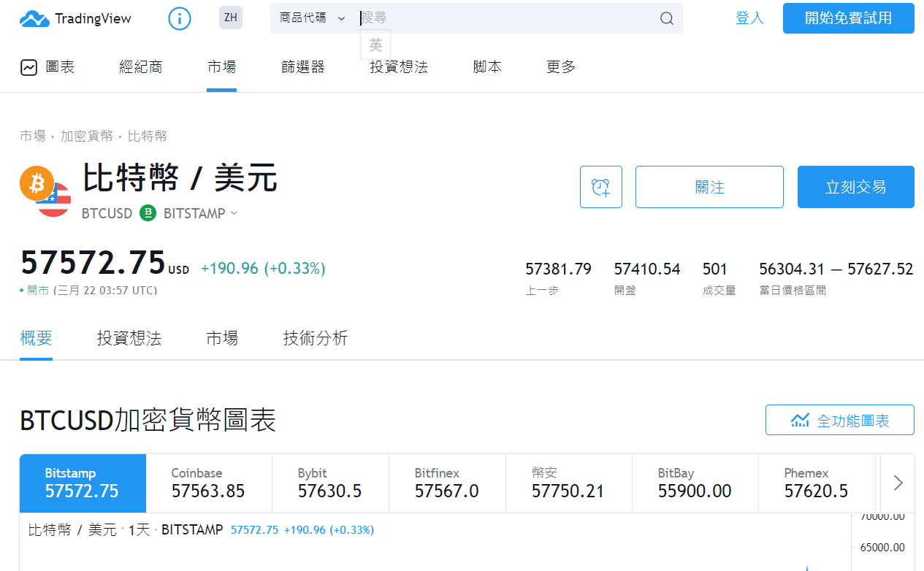Image resolution: width=924 pixels, height=571 pixels.
Task: Click the 65000.00 price axis label
Action: coord(882,548)
